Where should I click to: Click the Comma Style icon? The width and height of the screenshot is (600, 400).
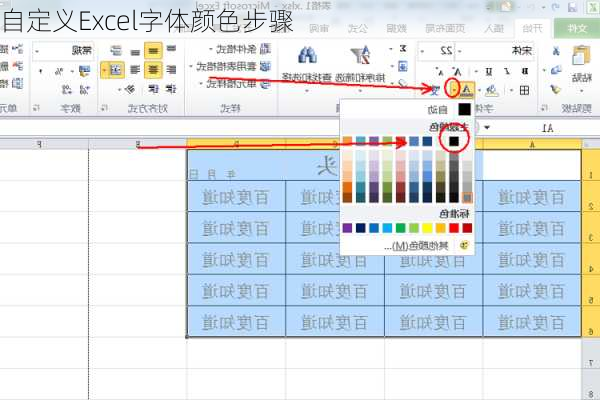41,71
